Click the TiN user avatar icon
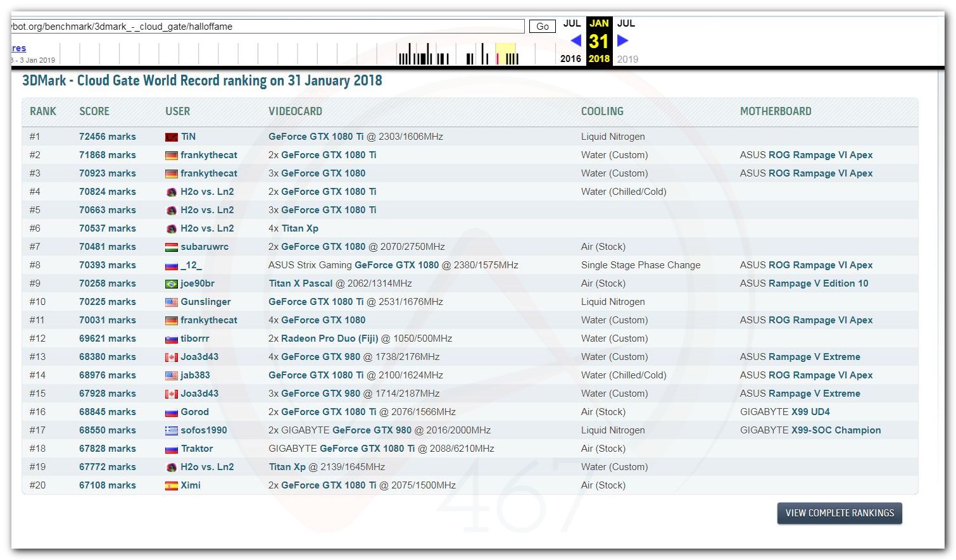This screenshot has width=956, height=560. pyautogui.click(x=171, y=137)
